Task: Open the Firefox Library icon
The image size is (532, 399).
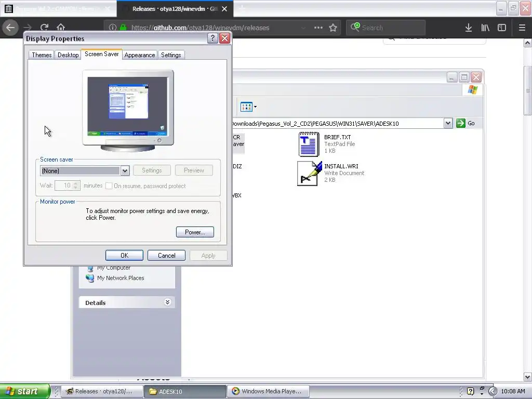Action: click(485, 28)
